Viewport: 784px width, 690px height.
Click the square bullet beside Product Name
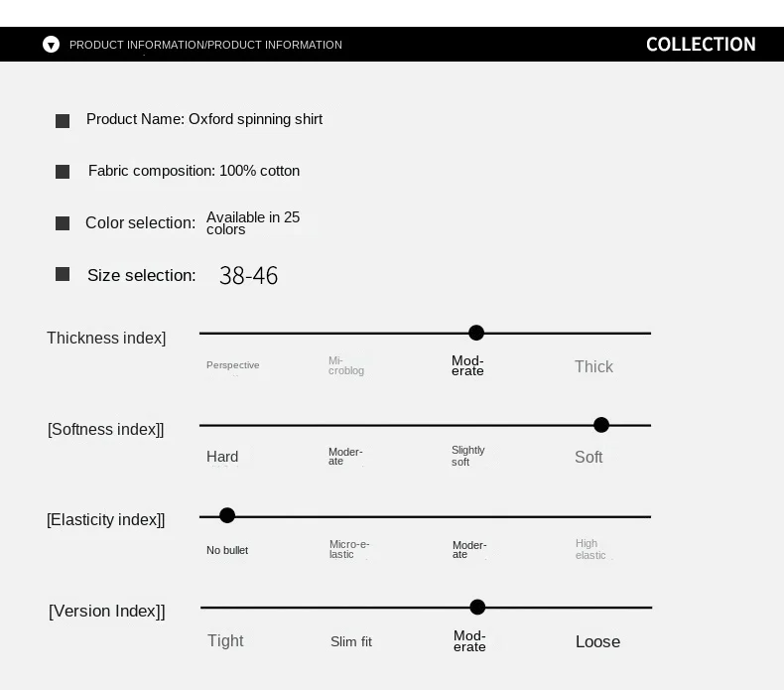[x=63, y=121]
